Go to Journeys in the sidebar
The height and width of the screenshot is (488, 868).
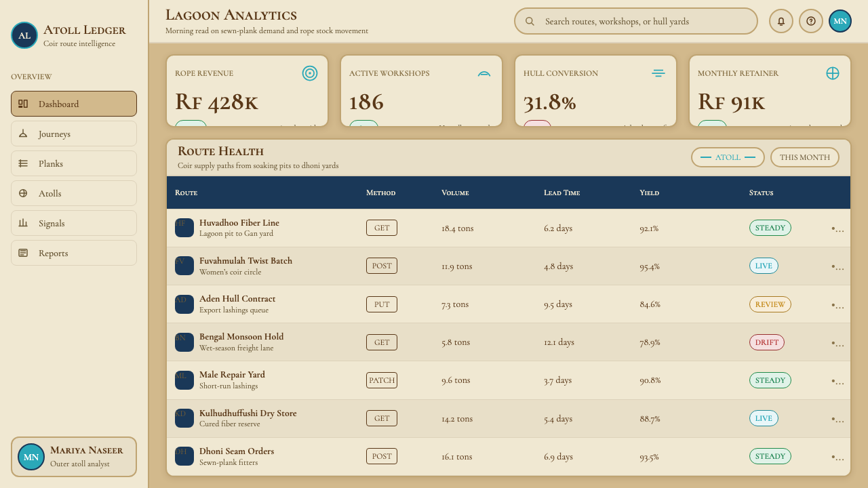[74, 134]
